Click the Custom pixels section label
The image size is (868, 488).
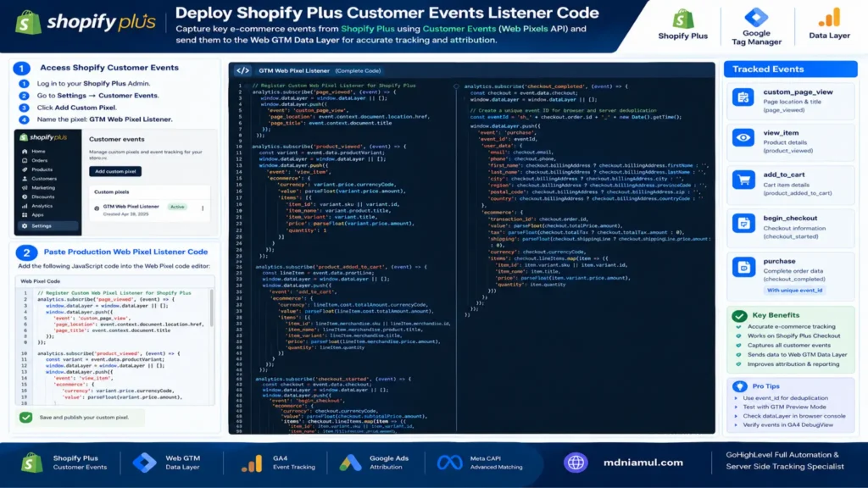(111, 192)
